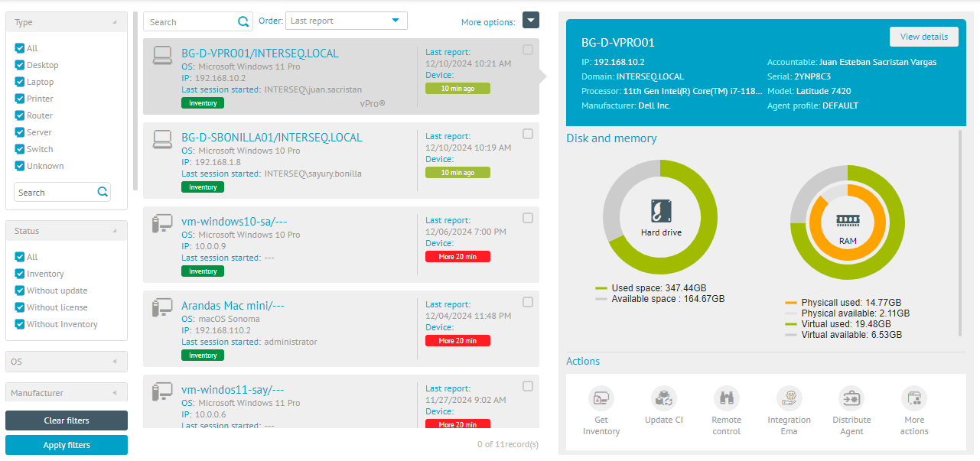Toggle the Inventory status checkbox
The image size is (980, 461).
tap(20, 274)
